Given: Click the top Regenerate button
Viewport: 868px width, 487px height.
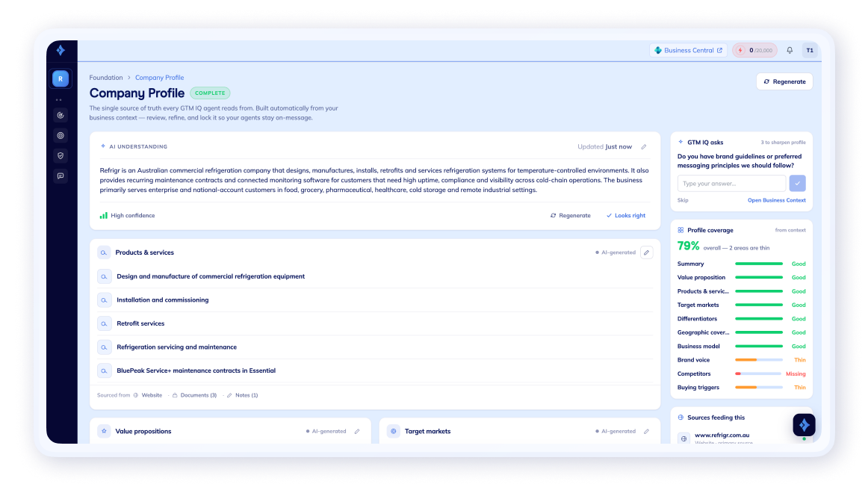Looking at the screenshot, I should pos(784,81).
